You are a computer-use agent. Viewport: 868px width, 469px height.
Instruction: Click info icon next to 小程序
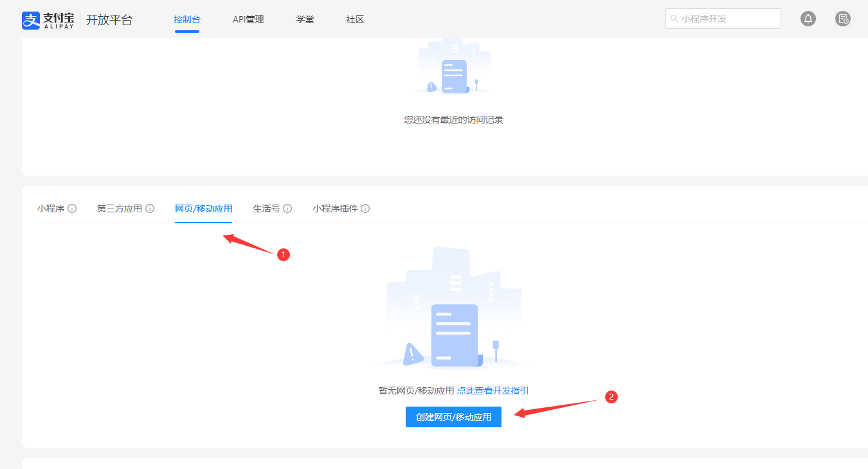72,208
